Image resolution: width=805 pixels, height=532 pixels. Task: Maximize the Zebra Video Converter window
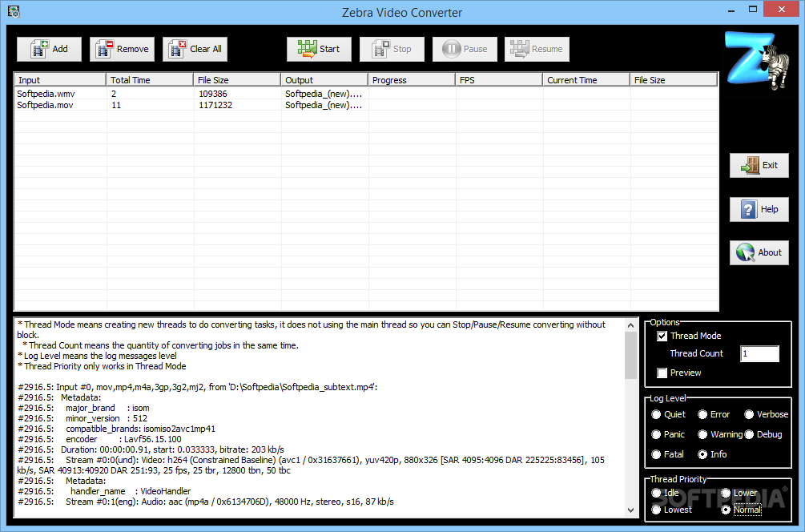(753, 10)
